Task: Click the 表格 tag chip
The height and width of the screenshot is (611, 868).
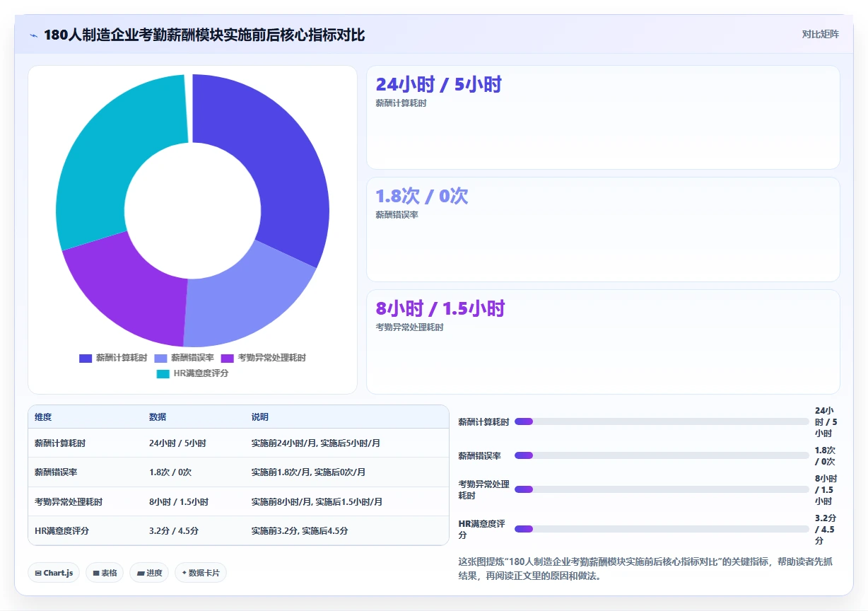Action: coord(105,573)
